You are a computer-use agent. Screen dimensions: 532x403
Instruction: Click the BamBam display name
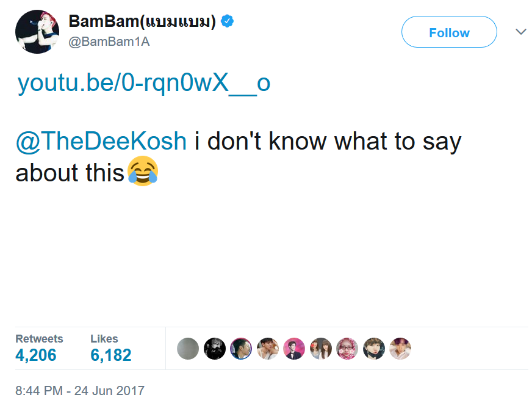[142, 21]
